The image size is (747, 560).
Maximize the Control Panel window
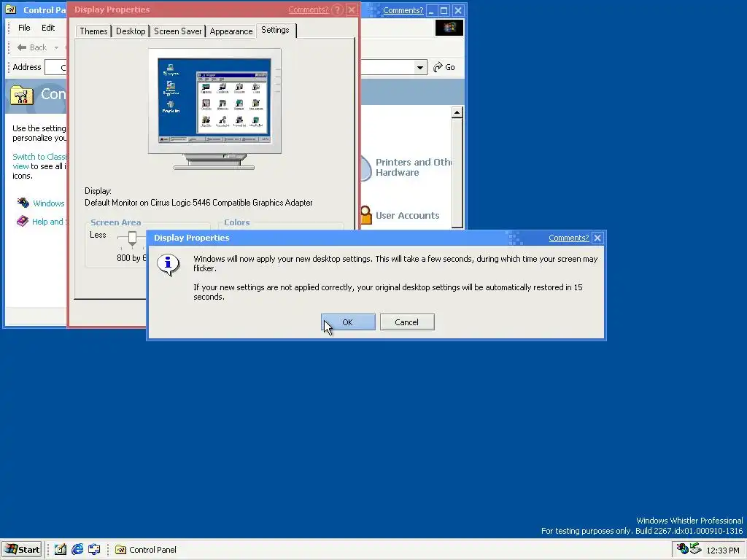[x=444, y=10]
